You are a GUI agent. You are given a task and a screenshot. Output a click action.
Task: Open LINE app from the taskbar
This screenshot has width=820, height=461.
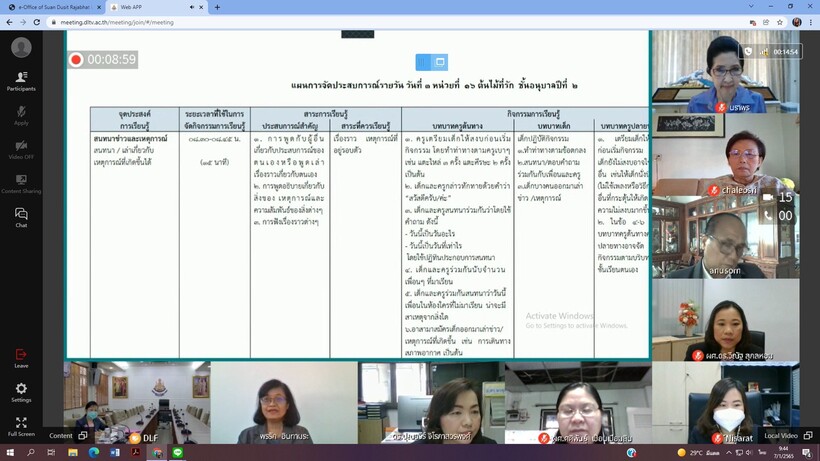tap(177, 453)
